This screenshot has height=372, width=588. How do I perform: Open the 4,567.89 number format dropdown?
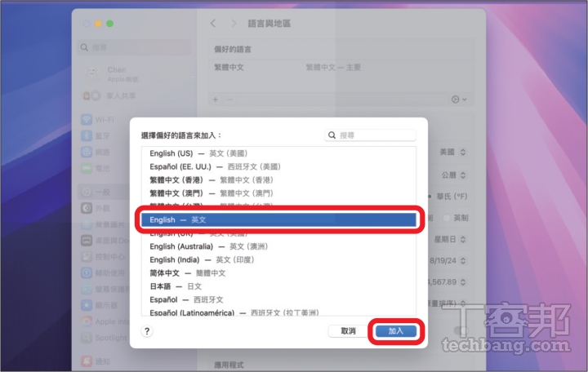coord(448,282)
